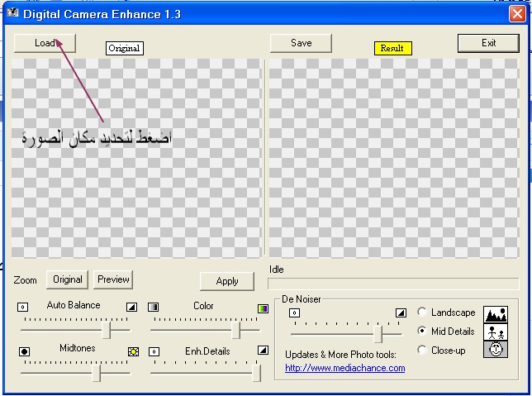The image size is (532, 396).
Task: Click the Exit button
Action: (488, 43)
